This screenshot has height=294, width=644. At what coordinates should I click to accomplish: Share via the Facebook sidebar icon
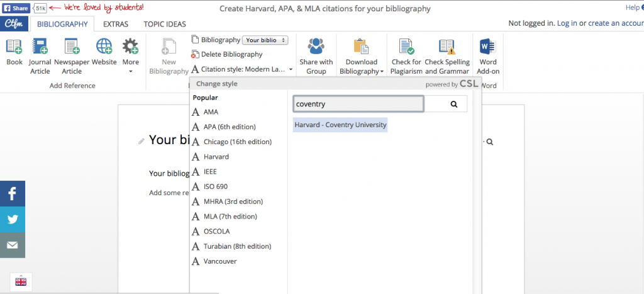(x=13, y=194)
